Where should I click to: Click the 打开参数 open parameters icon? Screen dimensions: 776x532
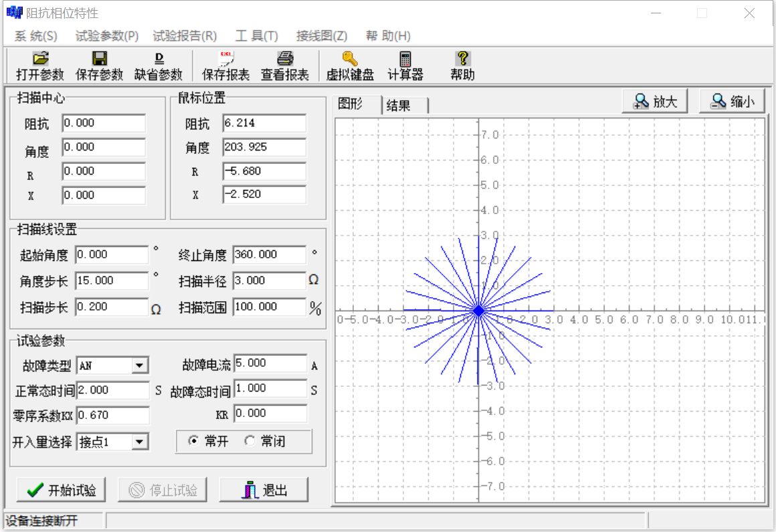coord(40,60)
